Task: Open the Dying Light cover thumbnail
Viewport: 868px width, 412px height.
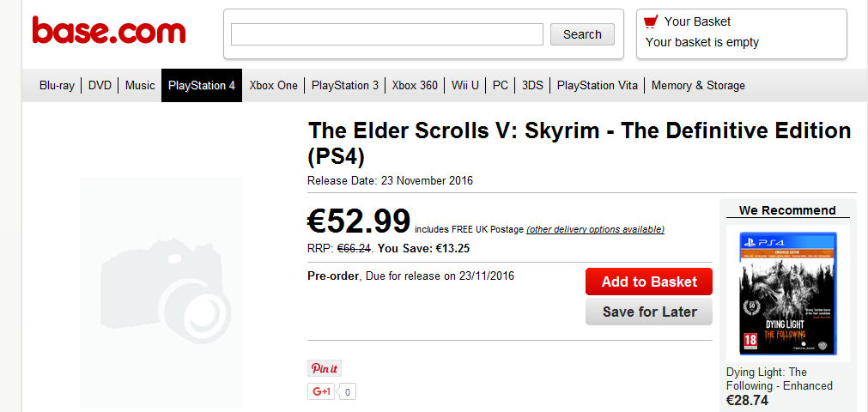Action: pos(788,294)
